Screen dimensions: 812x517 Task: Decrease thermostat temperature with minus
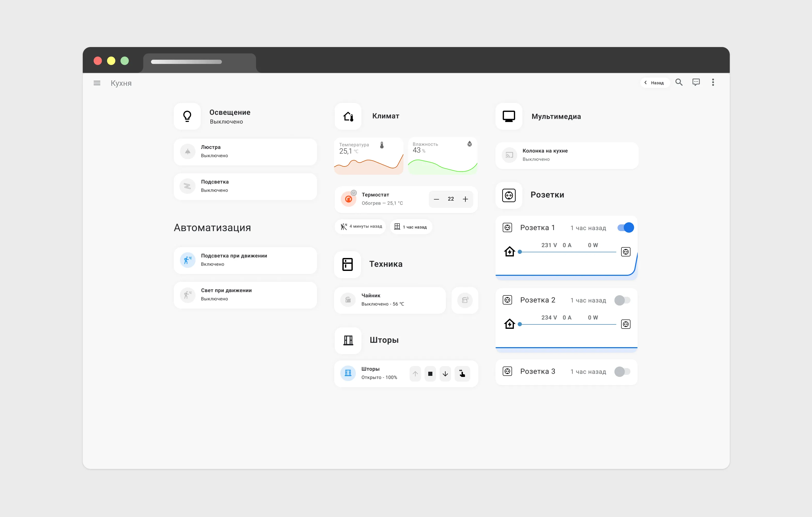pyautogui.click(x=436, y=199)
